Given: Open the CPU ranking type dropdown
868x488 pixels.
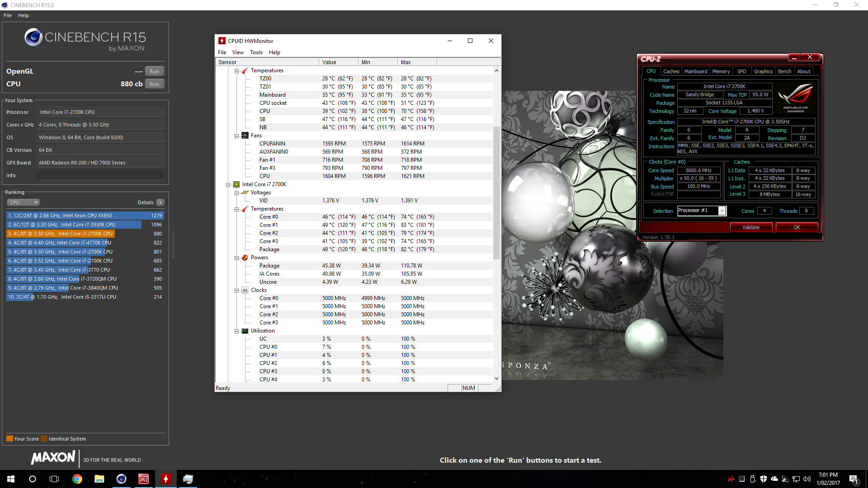Looking at the screenshot, I should pyautogui.click(x=24, y=202).
